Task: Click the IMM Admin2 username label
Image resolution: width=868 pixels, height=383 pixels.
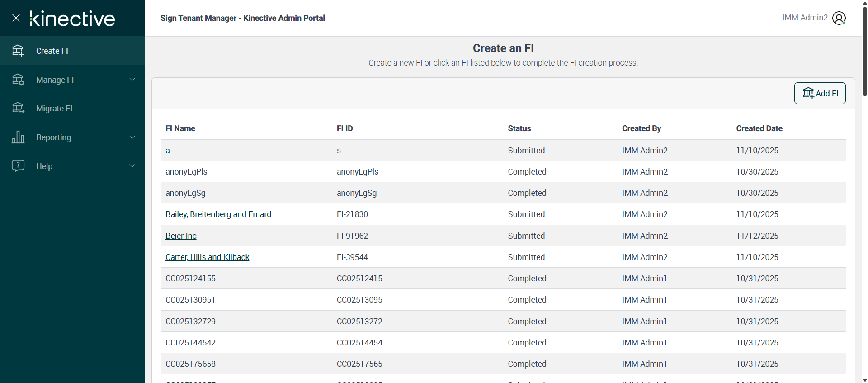Action: click(x=805, y=18)
